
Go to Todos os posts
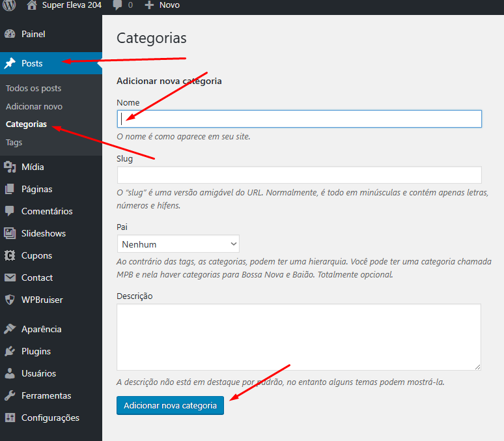pos(33,88)
